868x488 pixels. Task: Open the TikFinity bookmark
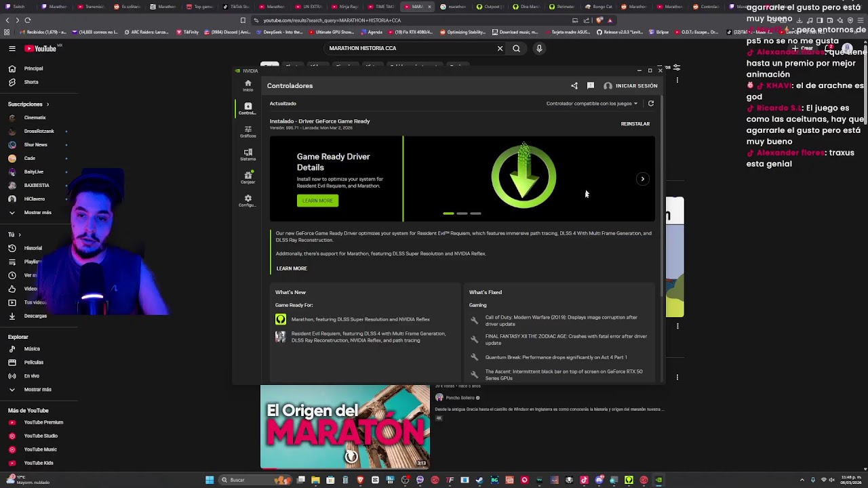click(187, 32)
